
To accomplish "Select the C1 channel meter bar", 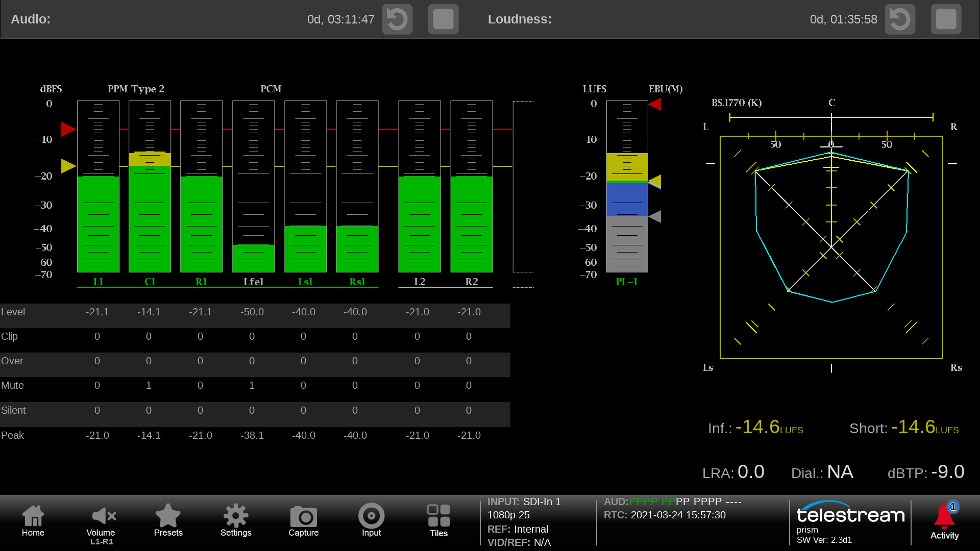I will coord(150,186).
